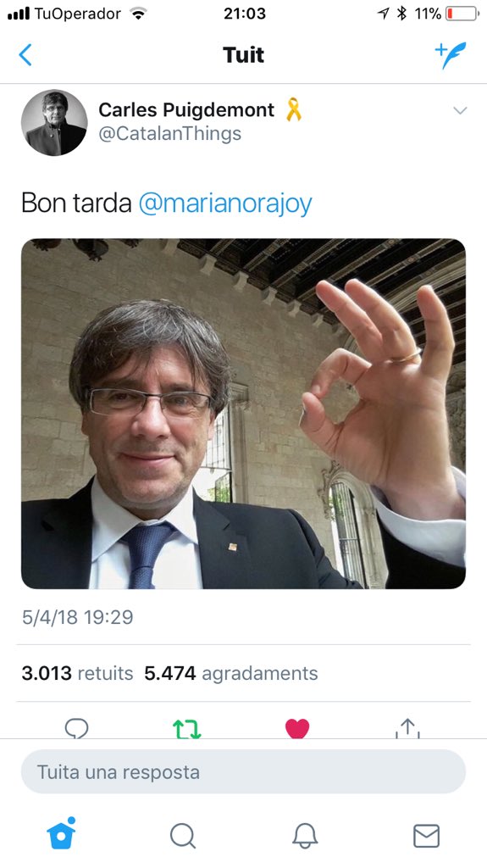Open the Home tab in the bottom bar
This screenshot has width=487, height=868.
[x=61, y=834]
